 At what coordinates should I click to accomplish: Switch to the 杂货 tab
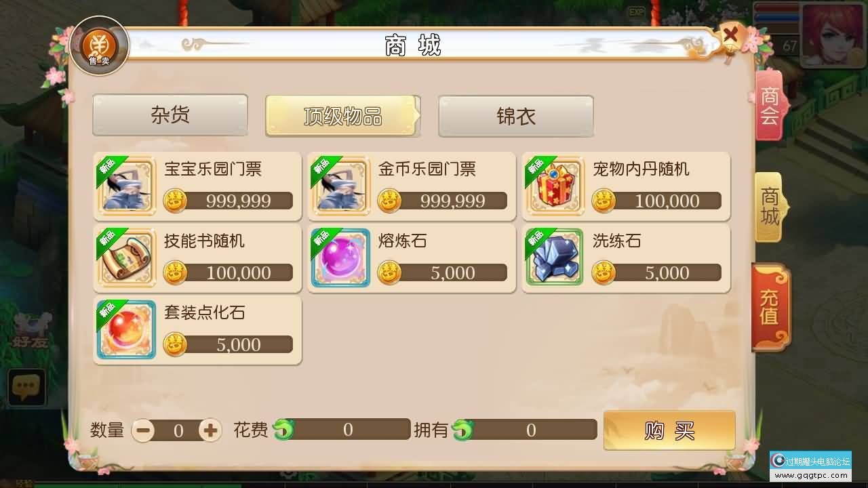point(170,115)
